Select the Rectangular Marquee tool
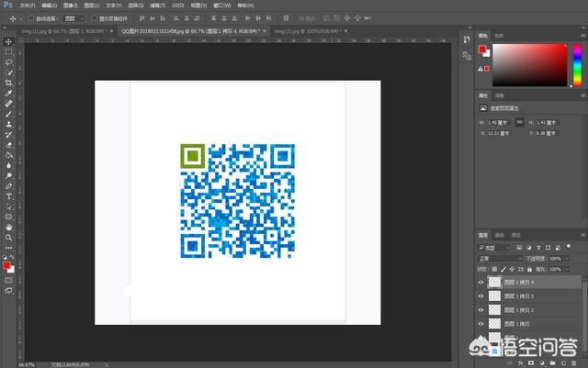Viewport: 588px width, 368px height. click(8, 52)
